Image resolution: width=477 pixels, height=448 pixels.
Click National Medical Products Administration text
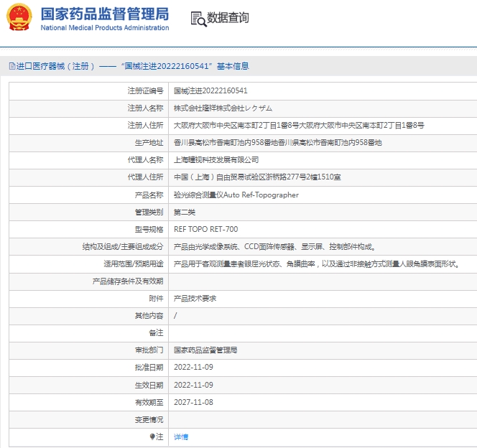[x=105, y=28]
